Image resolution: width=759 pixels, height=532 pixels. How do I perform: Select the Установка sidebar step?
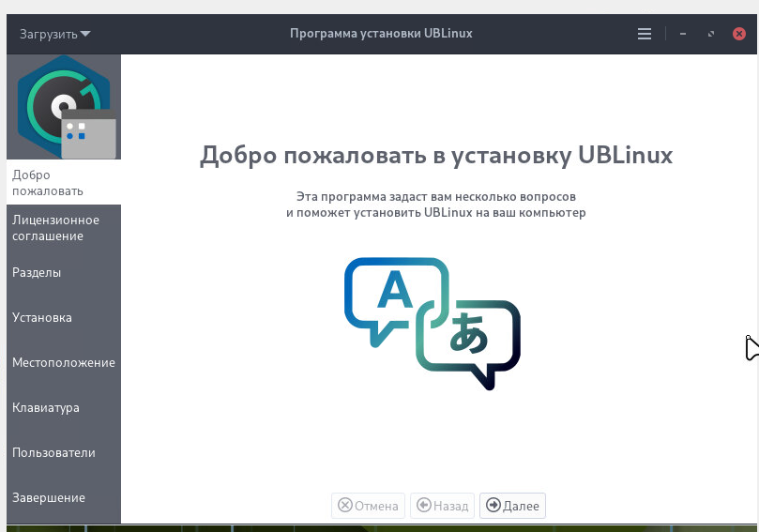click(64, 317)
